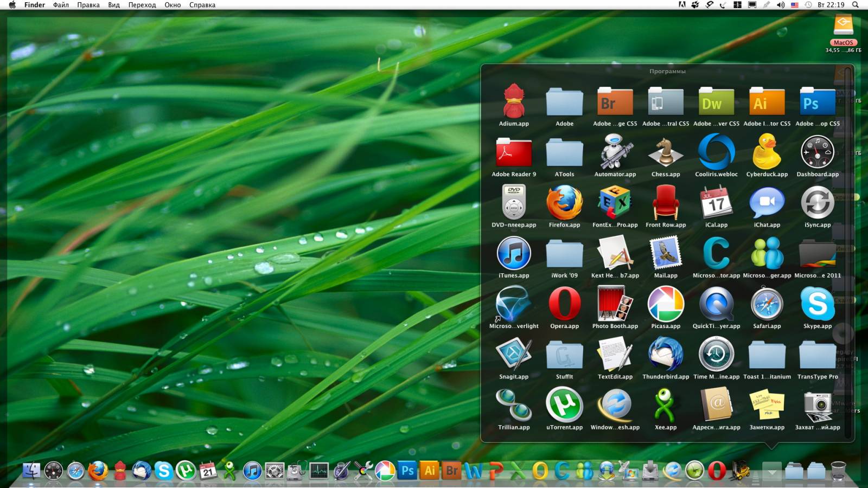Launch Xee.app from the Программы stack grid

point(666,405)
